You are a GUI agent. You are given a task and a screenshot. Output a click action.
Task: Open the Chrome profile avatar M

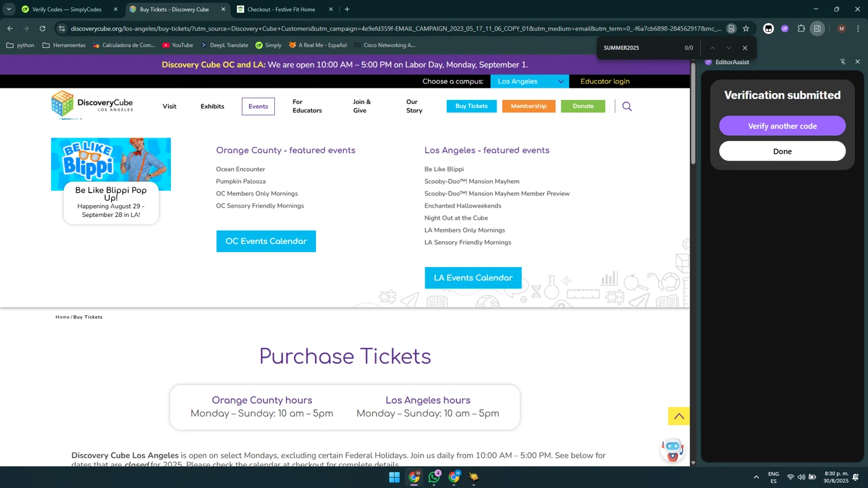click(841, 28)
